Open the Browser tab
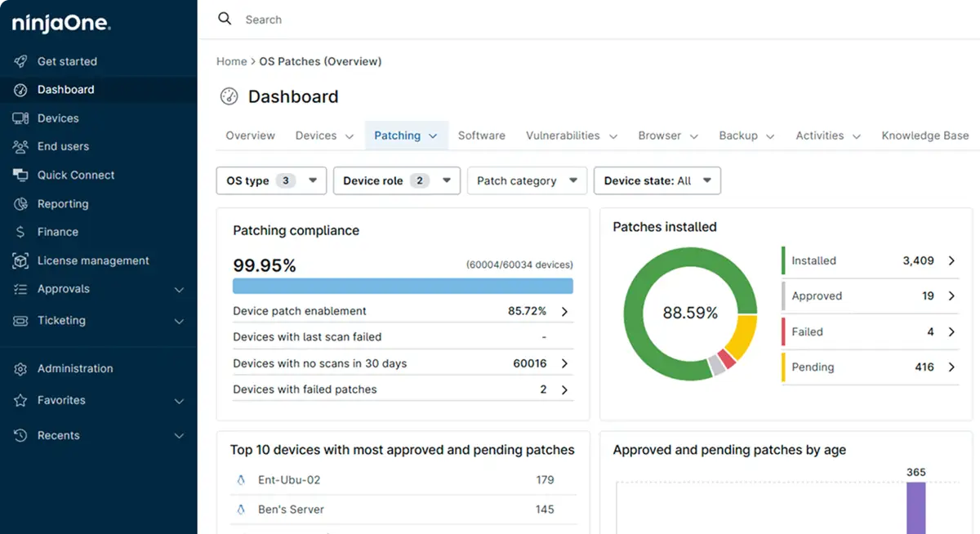980x534 pixels. pos(668,136)
